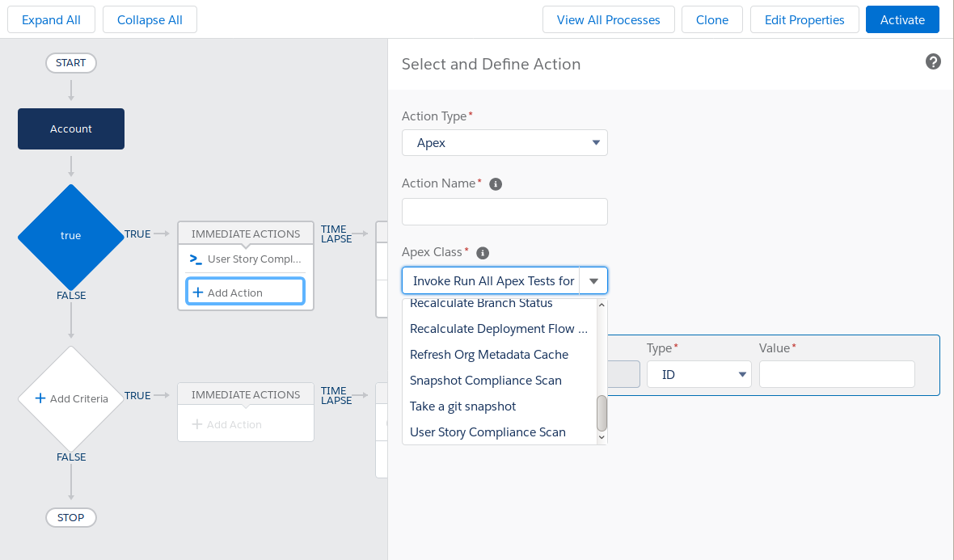
Task: Open the help icon in Select and Define Action
Action: pos(933,61)
